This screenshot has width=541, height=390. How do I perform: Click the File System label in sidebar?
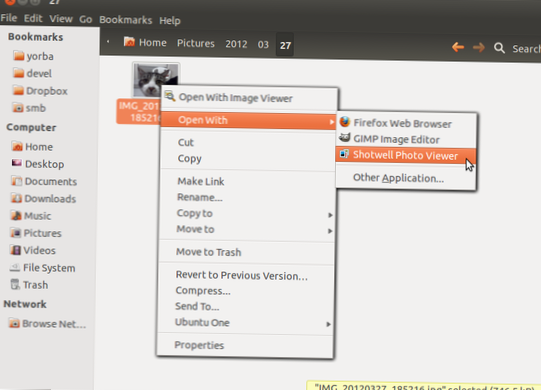click(x=49, y=268)
